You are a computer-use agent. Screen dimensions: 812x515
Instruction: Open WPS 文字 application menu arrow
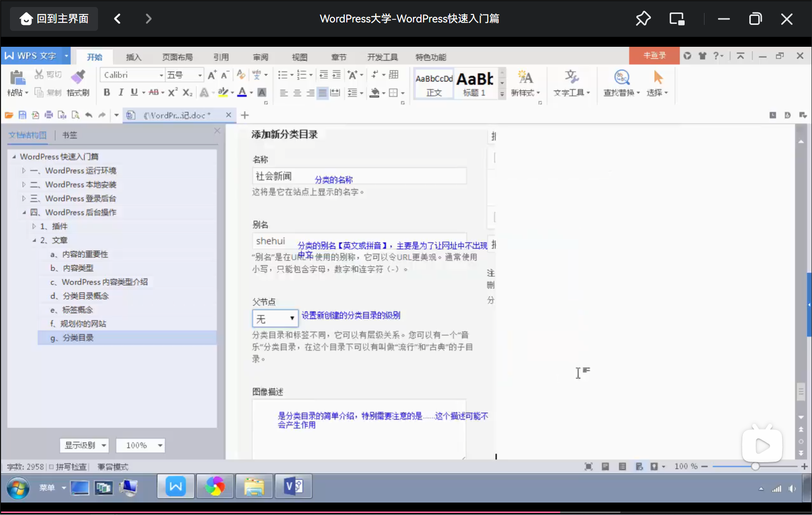coord(66,56)
